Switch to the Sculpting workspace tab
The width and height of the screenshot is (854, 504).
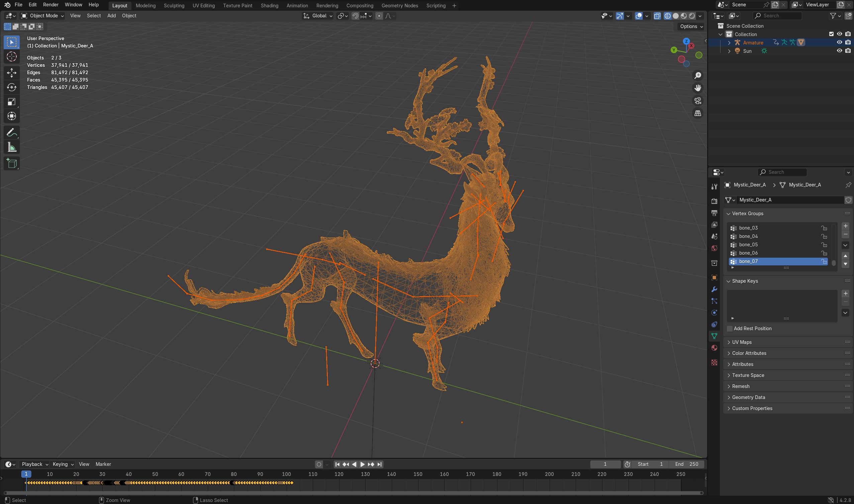[174, 5]
